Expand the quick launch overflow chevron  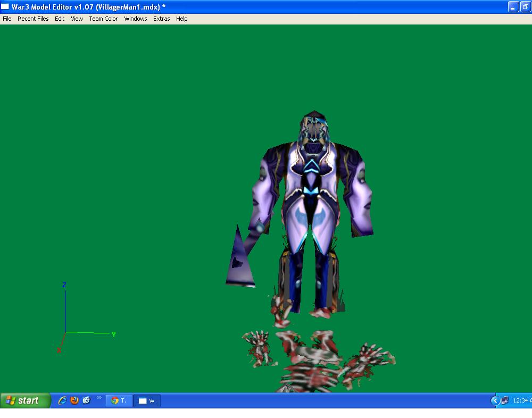pos(99,398)
